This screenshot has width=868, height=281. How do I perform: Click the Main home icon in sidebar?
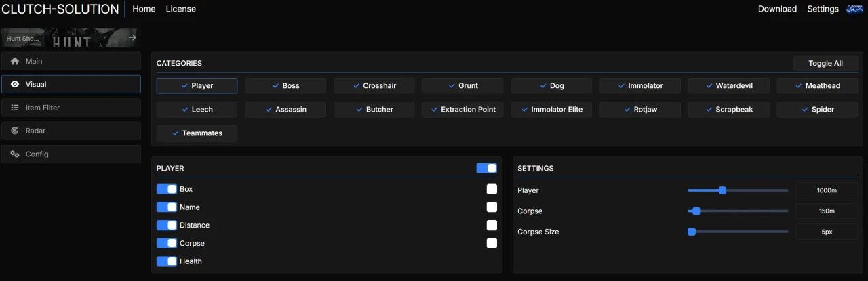click(15, 61)
